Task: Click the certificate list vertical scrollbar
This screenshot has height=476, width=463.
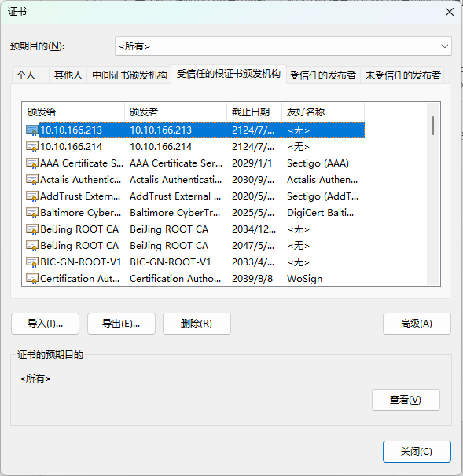Action: pos(433,194)
